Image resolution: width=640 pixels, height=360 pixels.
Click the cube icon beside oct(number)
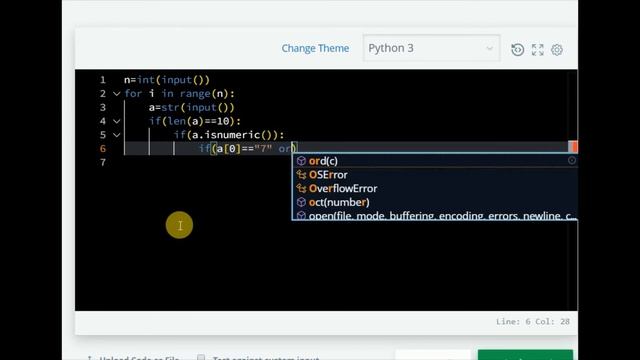(x=301, y=202)
